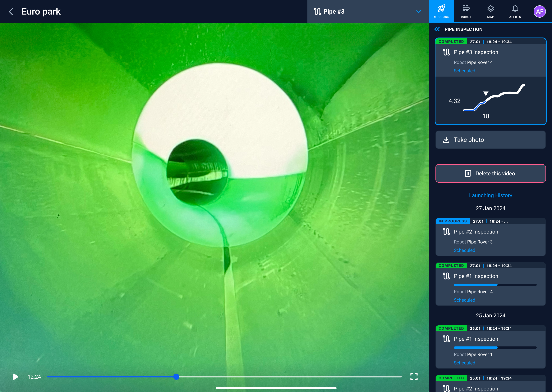552x392 pixels.
Task: Click the graph marker triangle at 18
Action: pos(486,94)
